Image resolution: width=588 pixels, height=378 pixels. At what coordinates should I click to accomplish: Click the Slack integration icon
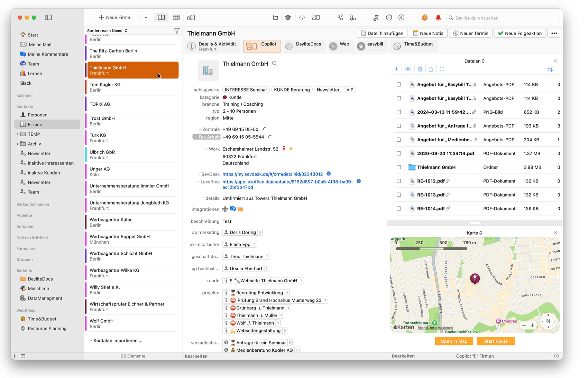[225, 209]
